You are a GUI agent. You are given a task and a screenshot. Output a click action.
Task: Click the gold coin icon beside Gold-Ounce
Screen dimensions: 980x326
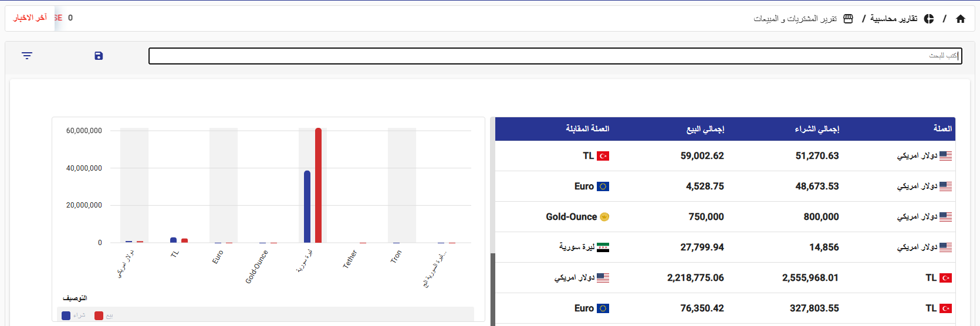[604, 217]
